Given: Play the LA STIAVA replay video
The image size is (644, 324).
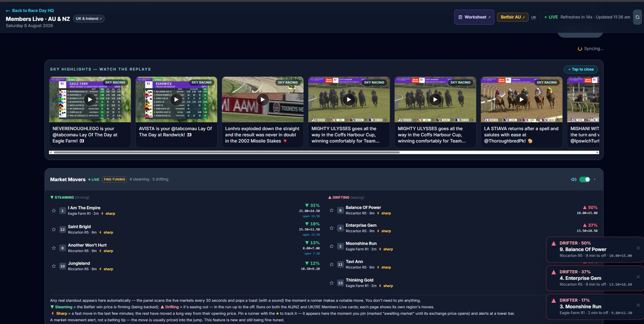Looking at the screenshot, I should coord(522,100).
